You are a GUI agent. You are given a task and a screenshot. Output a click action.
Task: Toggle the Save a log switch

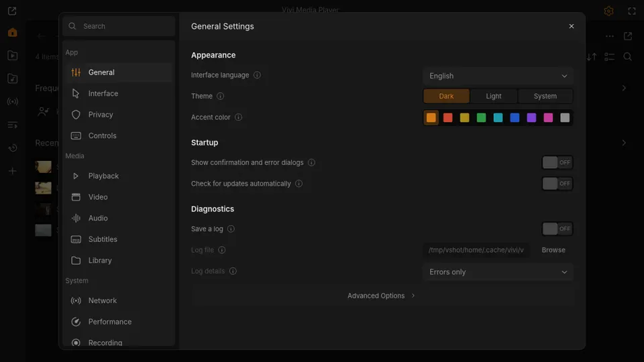[x=557, y=229]
